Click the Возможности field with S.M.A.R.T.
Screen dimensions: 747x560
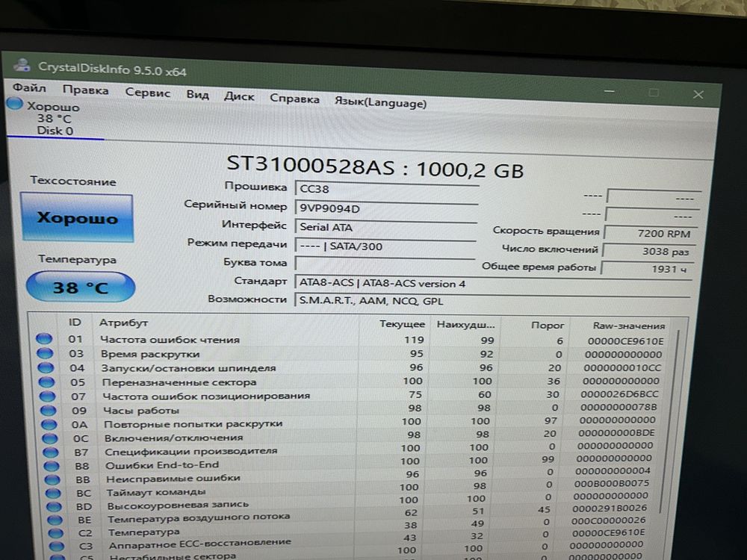[x=492, y=300]
